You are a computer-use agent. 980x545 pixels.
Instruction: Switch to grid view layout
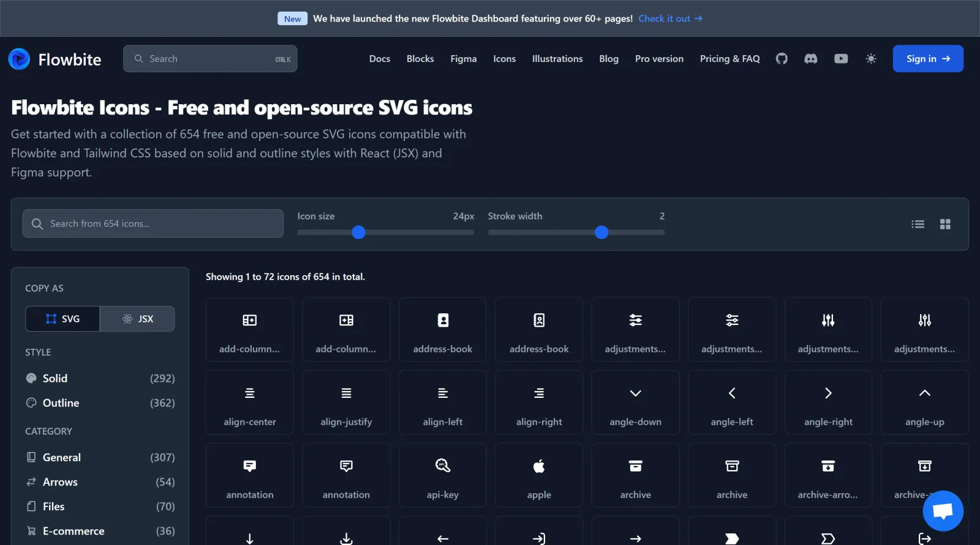click(945, 224)
